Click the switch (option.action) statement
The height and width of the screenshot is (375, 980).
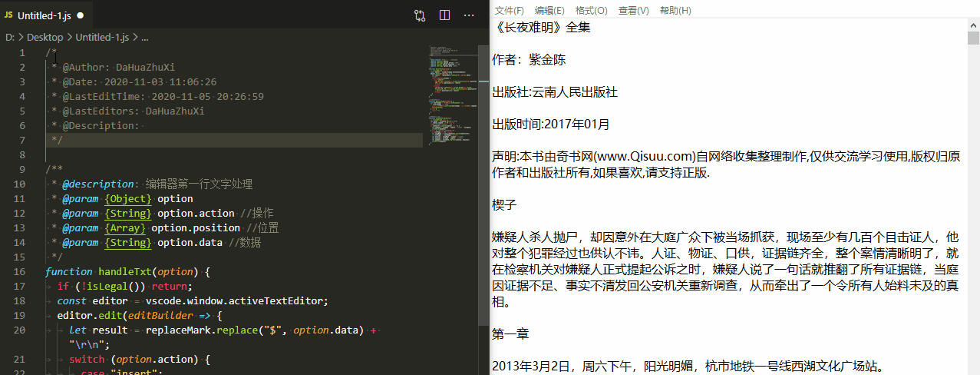point(140,359)
